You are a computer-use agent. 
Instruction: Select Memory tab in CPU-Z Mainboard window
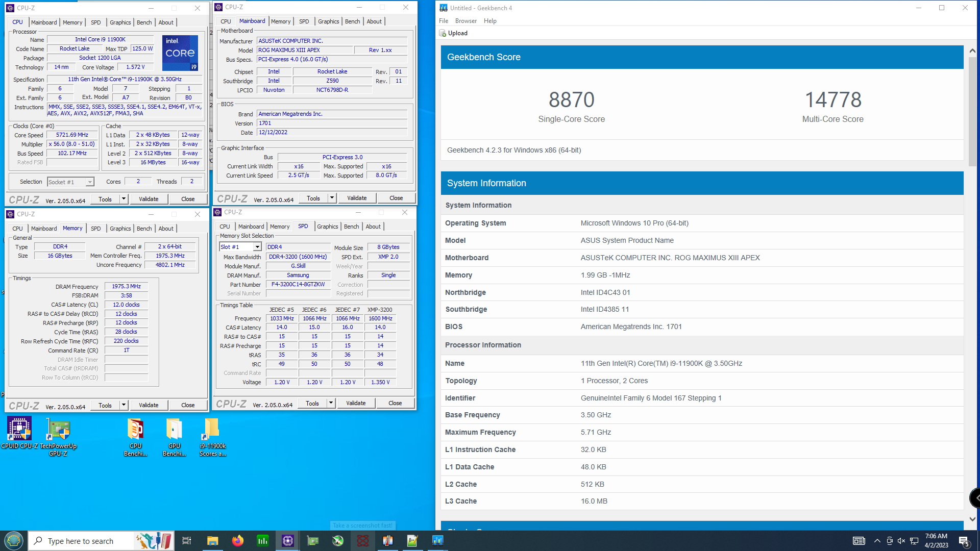pos(281,21)
